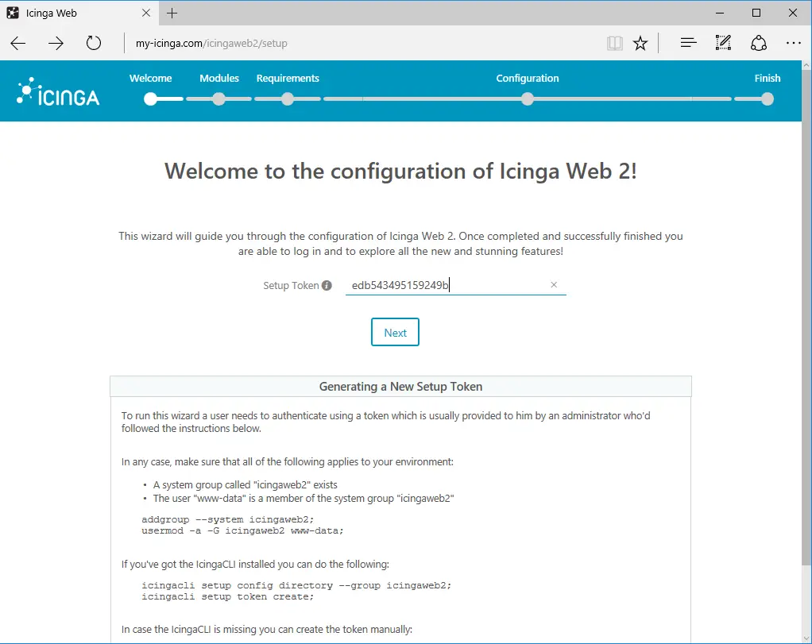Image resolution: width=812 pixels, height=644 pixels.
Task: Select the Modules wizard step
Action: point(219,78)
